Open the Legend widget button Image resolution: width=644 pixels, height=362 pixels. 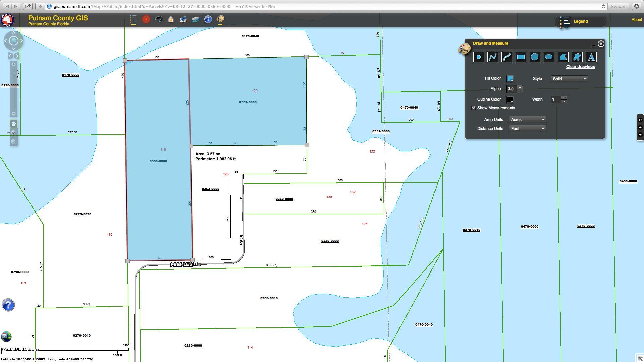tap(580, 21)
